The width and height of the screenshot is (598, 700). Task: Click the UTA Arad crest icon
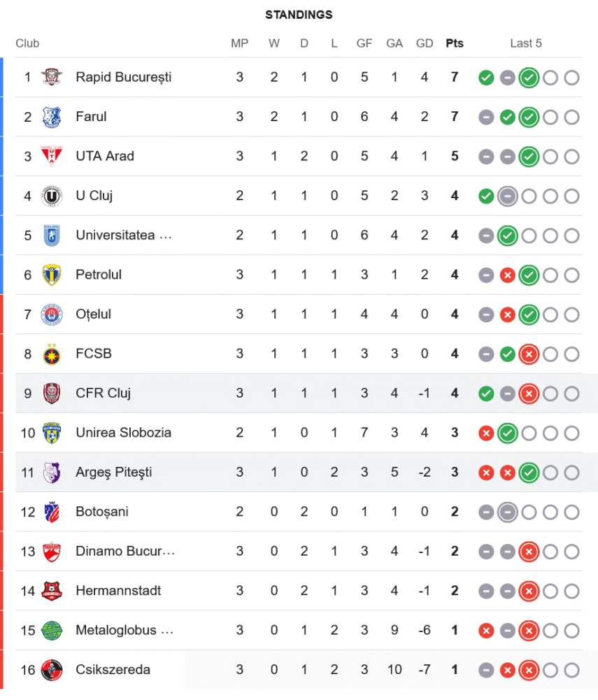pos(52,156)
